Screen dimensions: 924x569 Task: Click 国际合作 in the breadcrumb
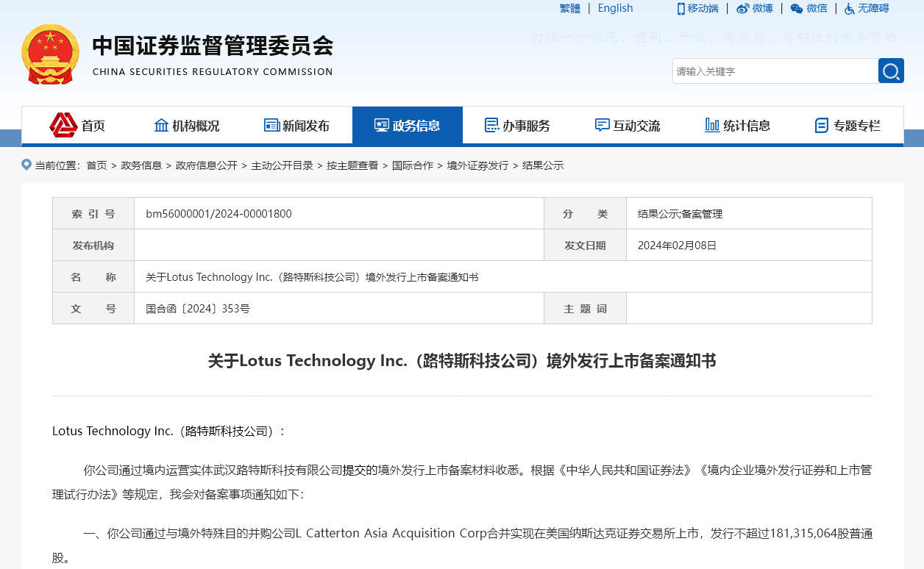[413, 165]
